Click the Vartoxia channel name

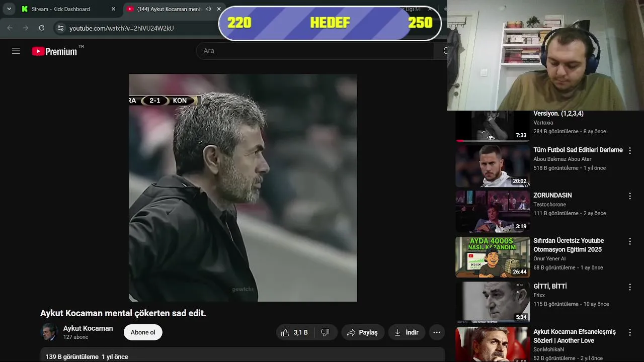[x=543, y=123]
